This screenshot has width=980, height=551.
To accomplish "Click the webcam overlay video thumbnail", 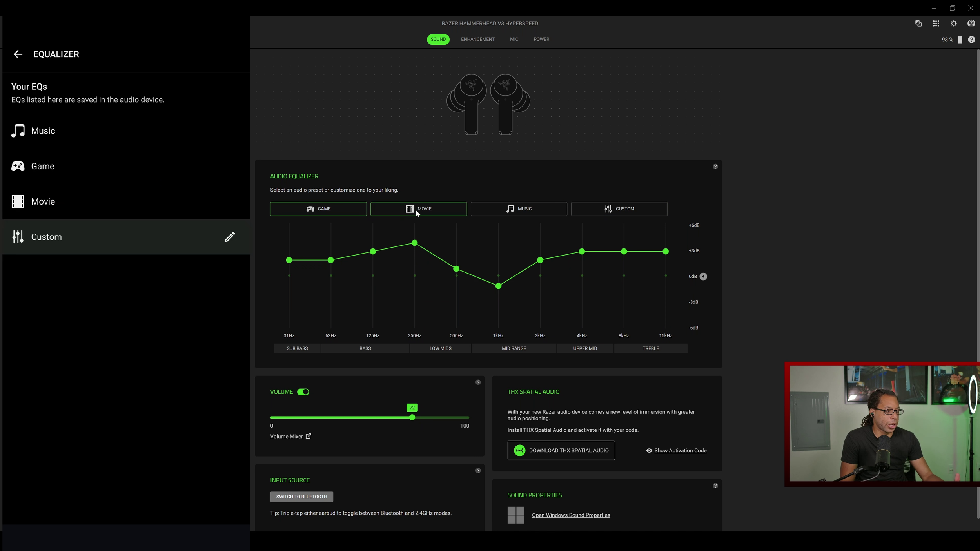I will point(882,424).
